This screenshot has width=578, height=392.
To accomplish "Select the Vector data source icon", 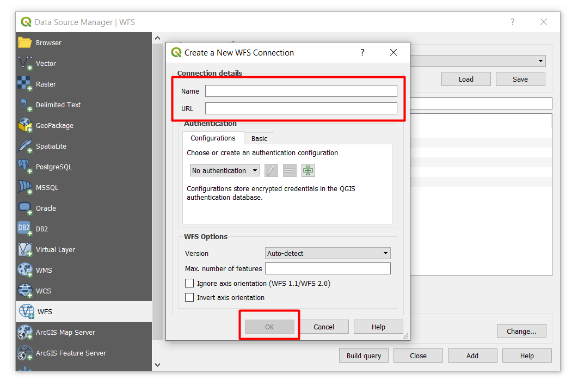I will pyautogui.click(x=46, y=63).
